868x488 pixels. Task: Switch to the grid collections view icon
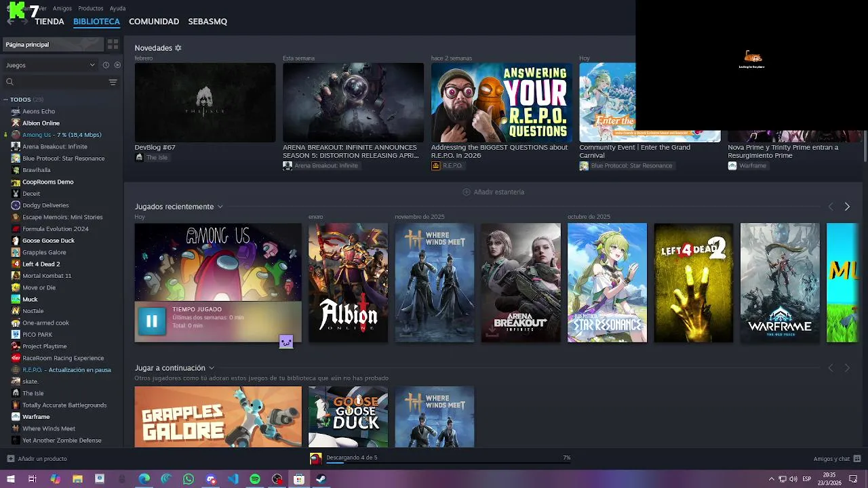[x=113, y=44]
